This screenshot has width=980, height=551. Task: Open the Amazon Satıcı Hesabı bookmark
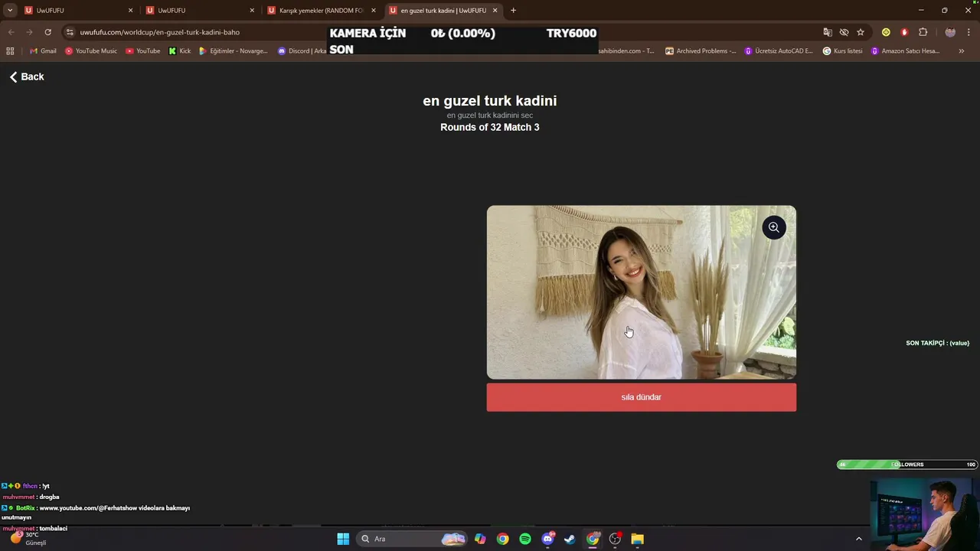click(x=905, y=51)
